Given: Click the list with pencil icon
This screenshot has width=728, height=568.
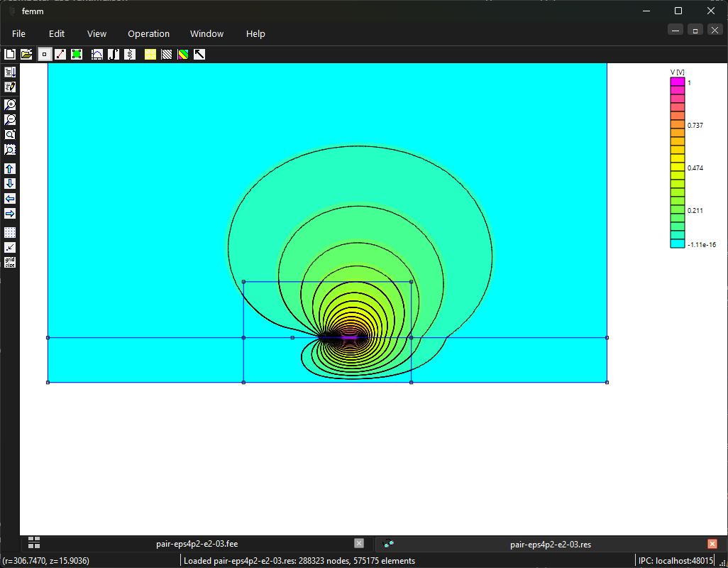Looking at the screenshot, I should pos(10,87).
